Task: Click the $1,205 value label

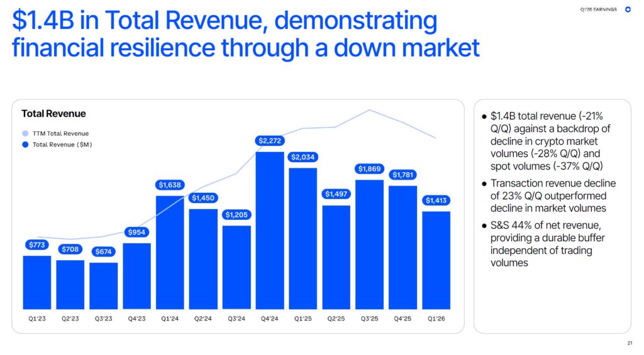Action: [x=236, y=215]
